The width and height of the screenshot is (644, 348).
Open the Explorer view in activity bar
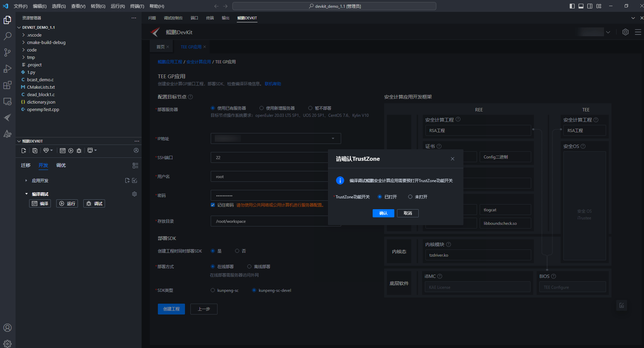coord(7,20)
